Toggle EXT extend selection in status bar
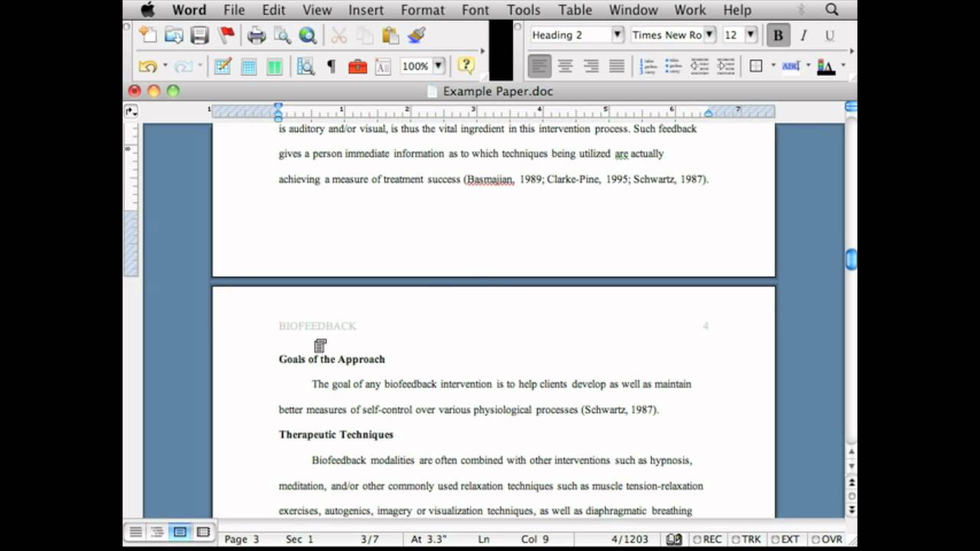Screen dimensions: 980x551 pyautogui.click(x=786, y=540)
